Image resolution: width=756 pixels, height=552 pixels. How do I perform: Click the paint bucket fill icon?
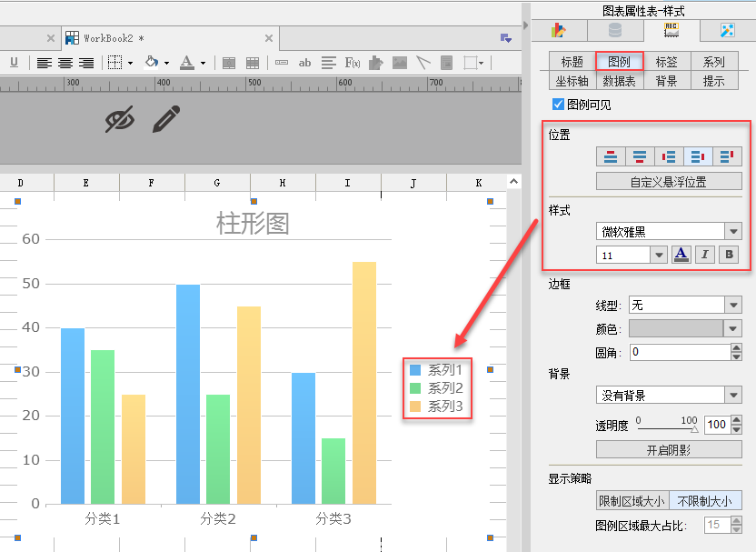[x=152, y=62]
